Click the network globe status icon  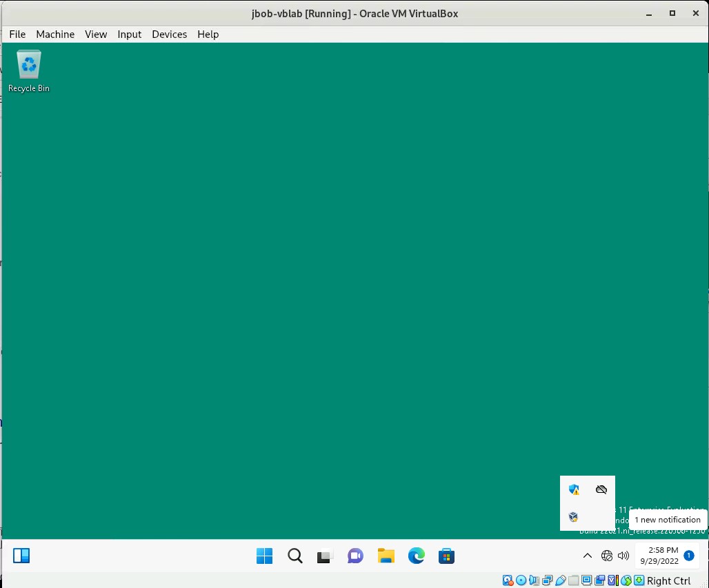(x=607, y=556)
